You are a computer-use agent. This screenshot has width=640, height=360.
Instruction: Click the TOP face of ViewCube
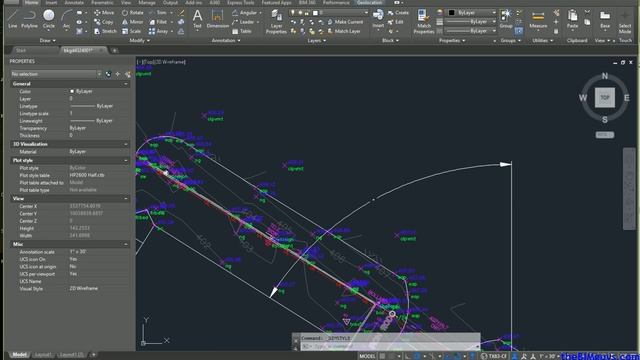604,98
